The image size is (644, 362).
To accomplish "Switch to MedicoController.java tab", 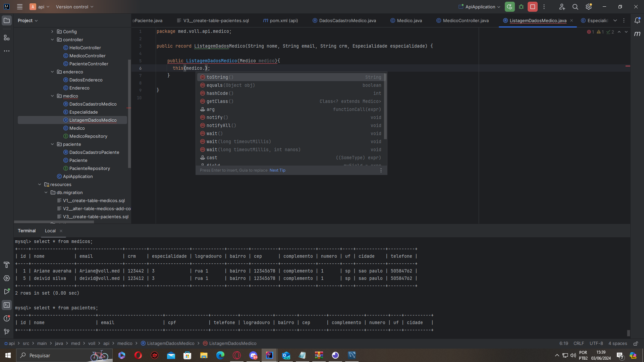I will (463, 20).
